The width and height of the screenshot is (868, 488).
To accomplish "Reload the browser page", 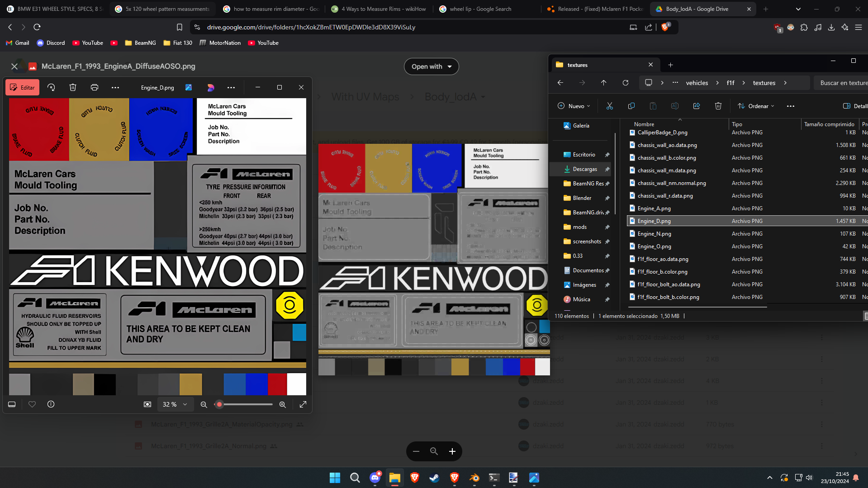I will (37, 27).
